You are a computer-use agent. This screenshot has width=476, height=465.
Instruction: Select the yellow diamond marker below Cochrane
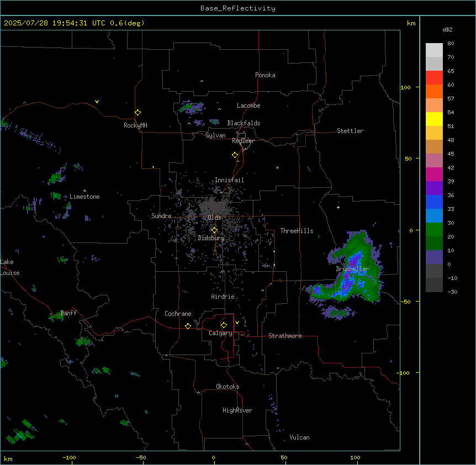[188, 326]
